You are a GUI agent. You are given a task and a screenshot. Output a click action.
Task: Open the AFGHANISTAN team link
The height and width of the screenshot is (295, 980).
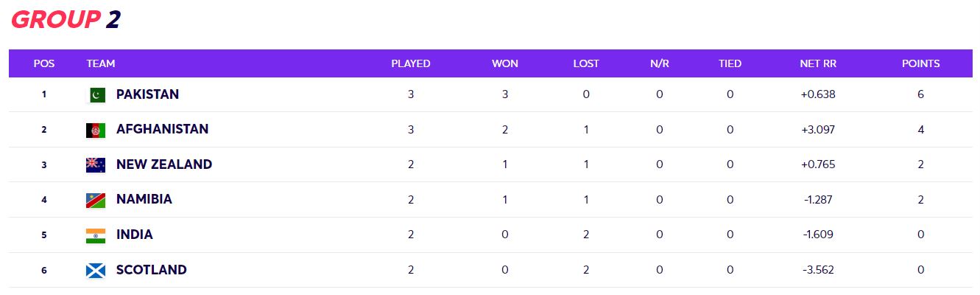tap(162, 129)
